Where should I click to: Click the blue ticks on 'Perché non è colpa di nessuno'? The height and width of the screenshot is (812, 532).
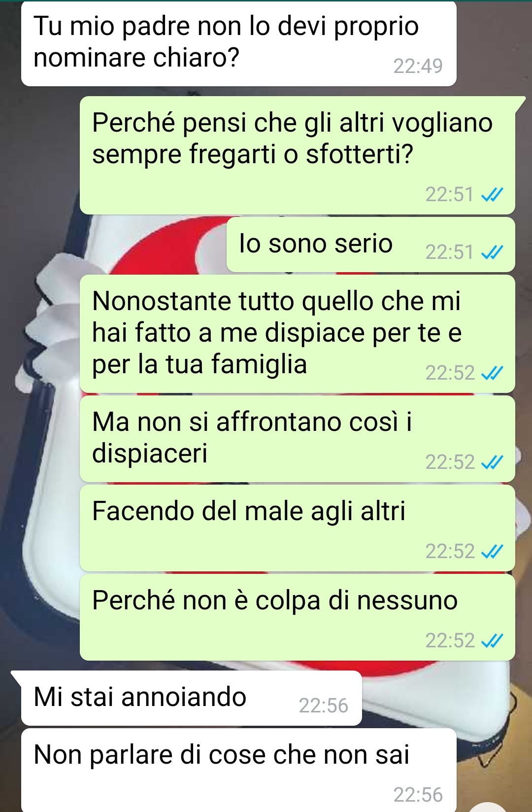pos(492,640)
